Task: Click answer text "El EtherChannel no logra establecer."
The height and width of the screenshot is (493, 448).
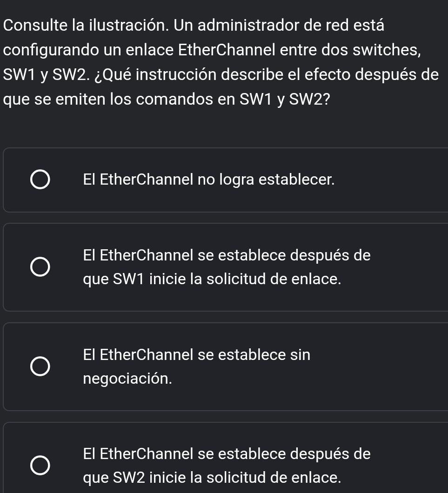Action: [x=209, y=180]
